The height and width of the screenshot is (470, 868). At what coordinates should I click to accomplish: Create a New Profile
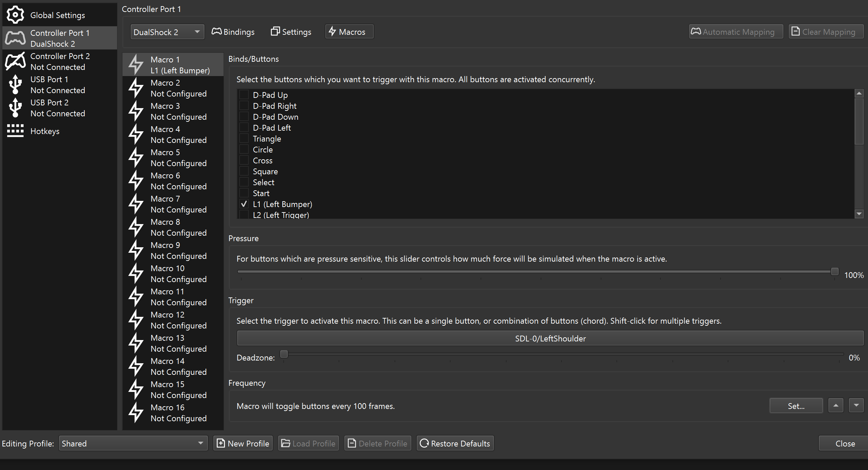click(243, 443)
